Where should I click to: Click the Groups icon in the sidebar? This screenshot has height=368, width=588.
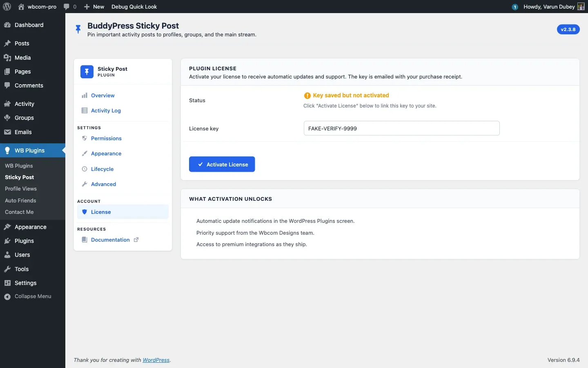pos(7,118)
